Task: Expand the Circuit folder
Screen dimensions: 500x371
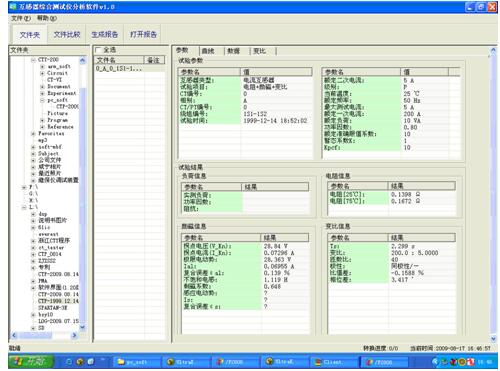Action: click(x=42, y=73)
